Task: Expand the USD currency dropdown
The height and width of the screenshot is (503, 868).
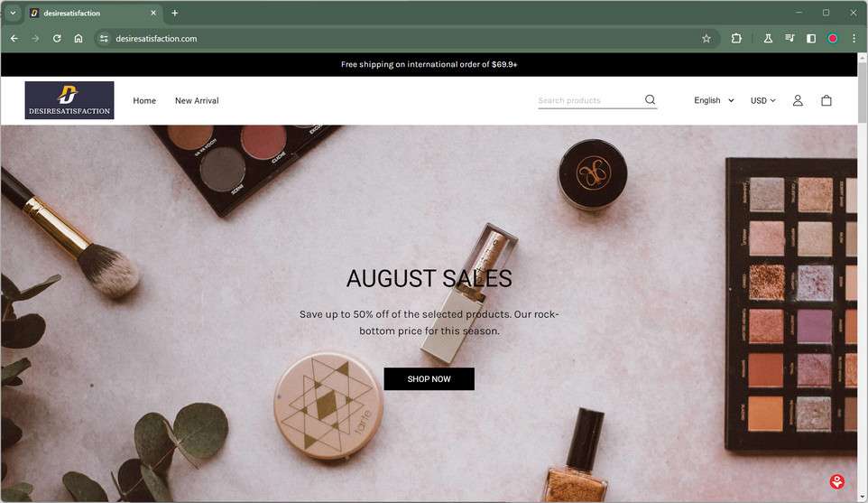Action: [762, 100]
